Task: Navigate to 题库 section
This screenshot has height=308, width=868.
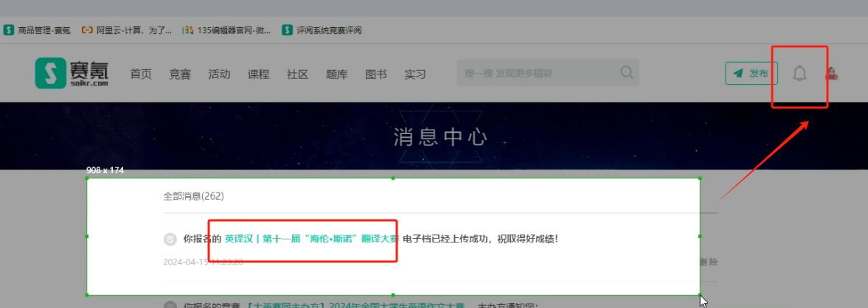Action: 336,74
